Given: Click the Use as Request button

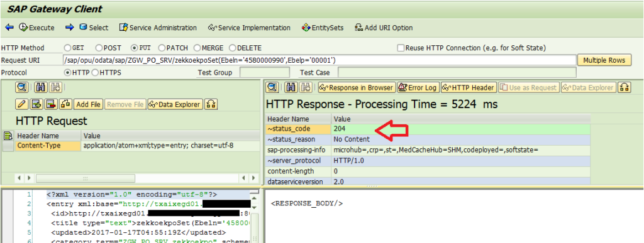Looking at the screenshot, I should click(x=528, y=87).
